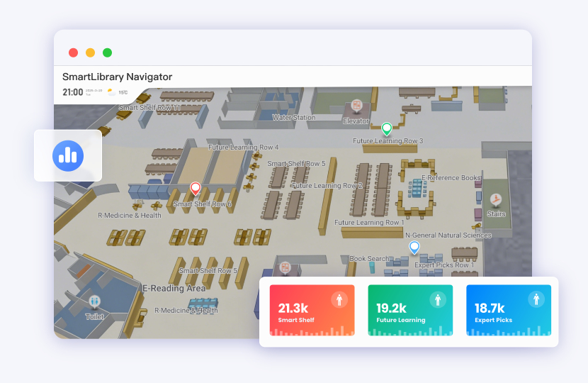Select the E-Reading Area label

pos(174,289)
